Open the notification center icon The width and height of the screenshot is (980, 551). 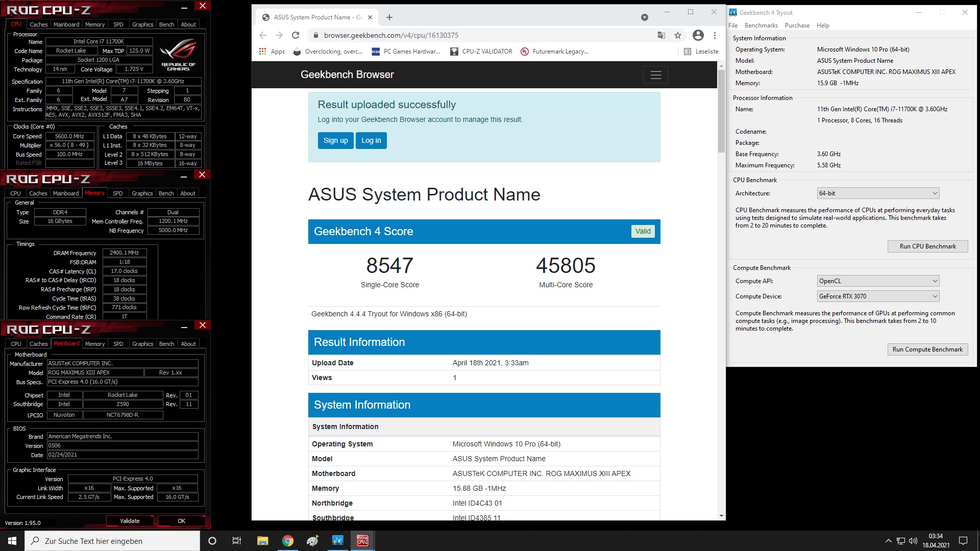963,541
